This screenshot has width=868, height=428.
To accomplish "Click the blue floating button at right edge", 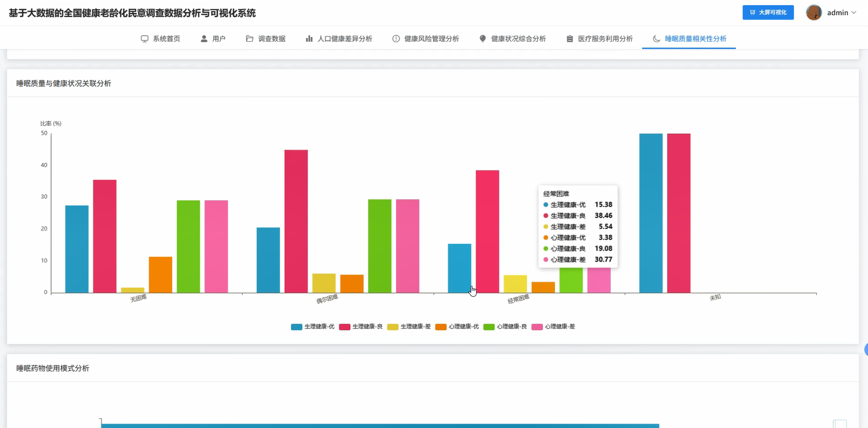I will [866, 349].
